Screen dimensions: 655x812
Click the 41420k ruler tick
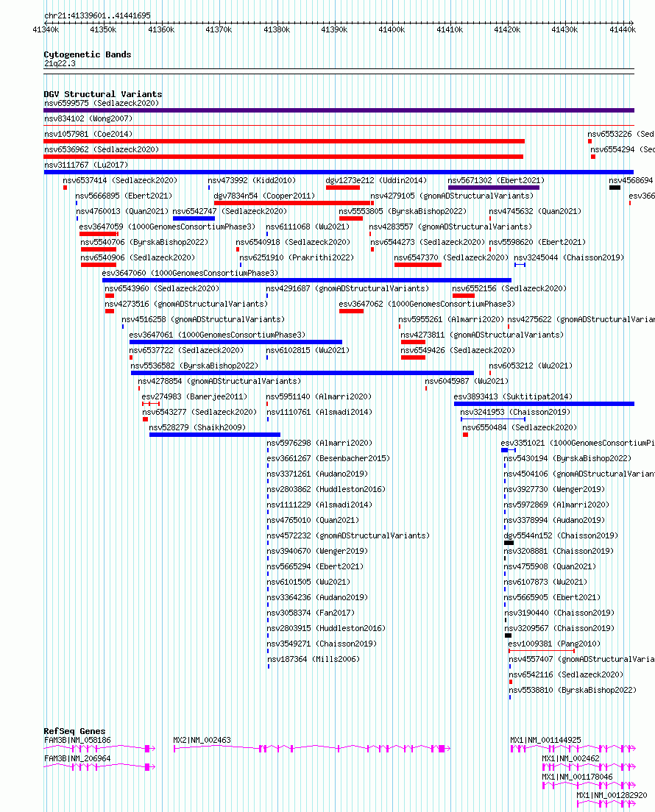tap(507, 29)
